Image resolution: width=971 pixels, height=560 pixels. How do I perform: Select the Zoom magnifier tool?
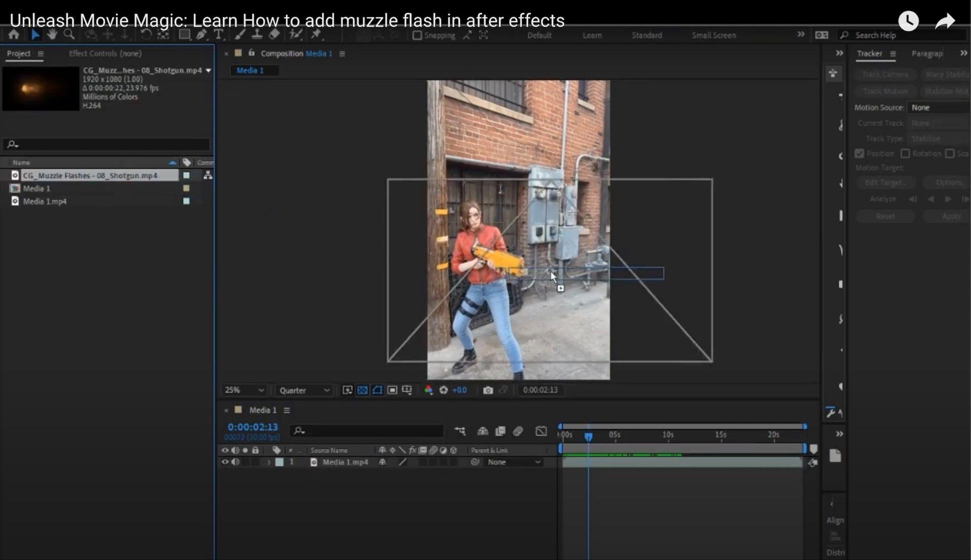(x=69, y=34)
